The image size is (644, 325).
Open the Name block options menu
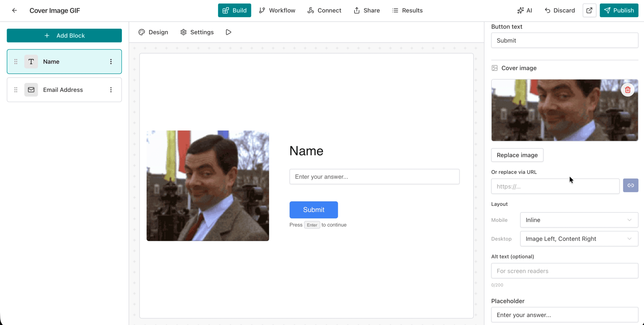point(111,61)
